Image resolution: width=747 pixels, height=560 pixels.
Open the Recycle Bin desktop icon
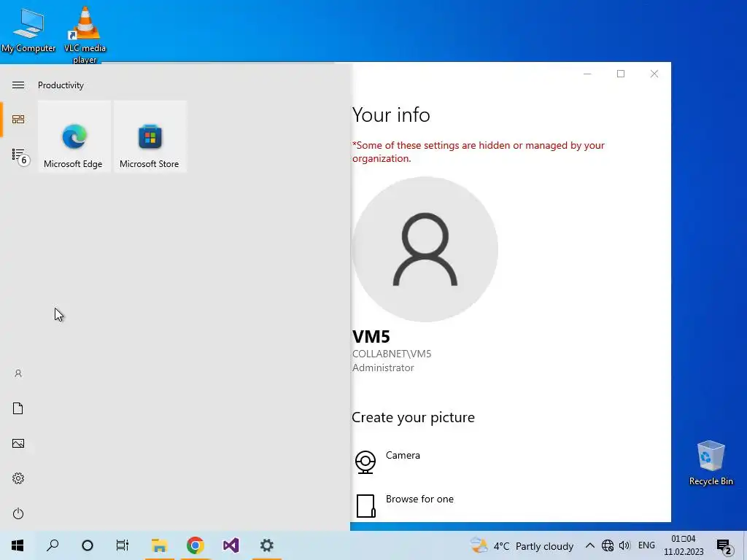[x=711, y=463]
